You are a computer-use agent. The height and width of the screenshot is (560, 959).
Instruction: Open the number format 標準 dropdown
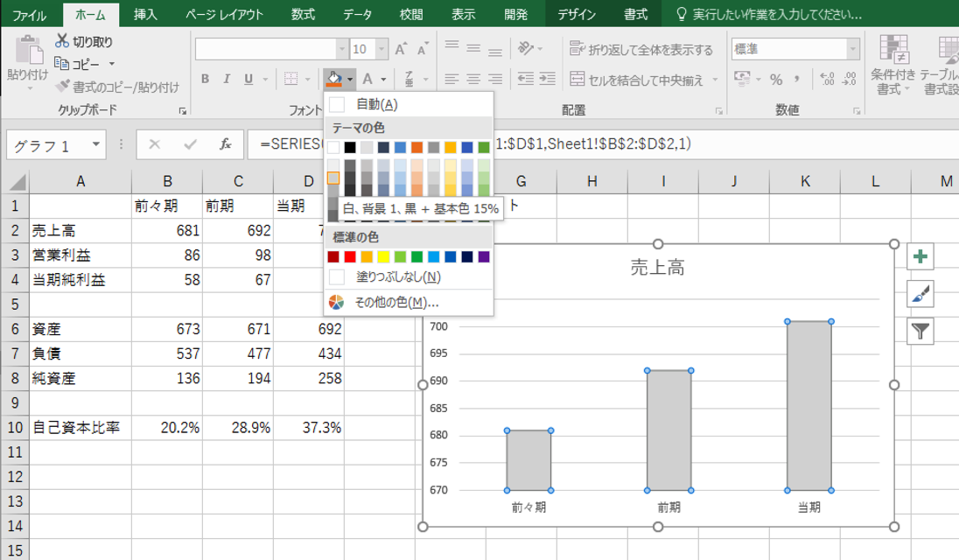(852, 49)
